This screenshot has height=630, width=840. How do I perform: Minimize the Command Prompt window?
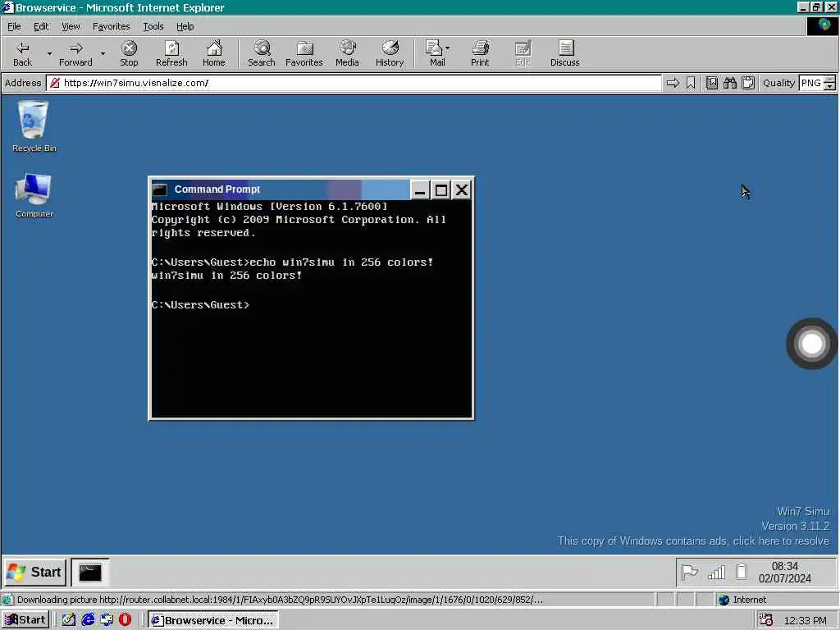pyautogui.click(x=420, y=190)
